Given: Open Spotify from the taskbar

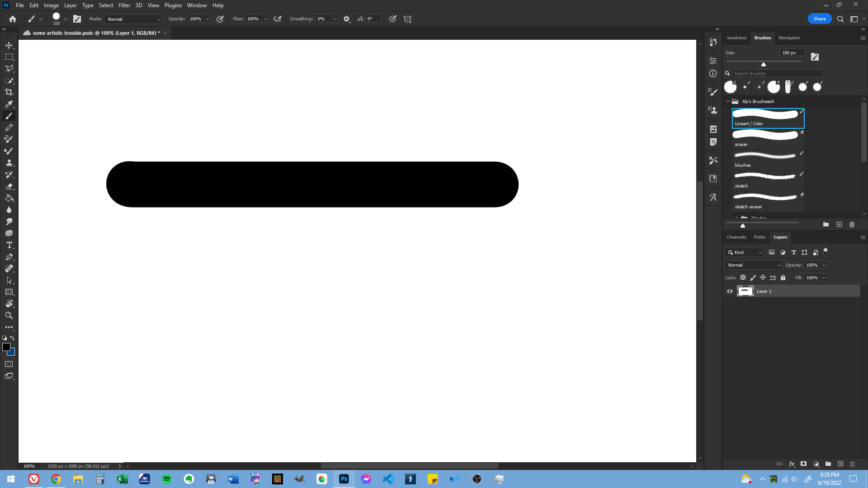Looking at the screenshot, I should click(167, 479).
